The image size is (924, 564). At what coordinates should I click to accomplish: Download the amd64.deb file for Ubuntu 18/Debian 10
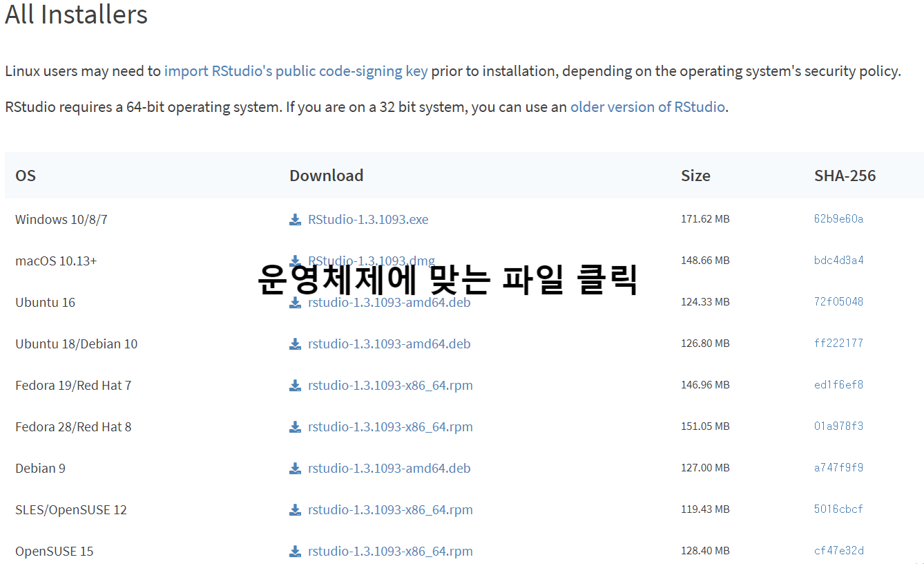coord(389,344)
